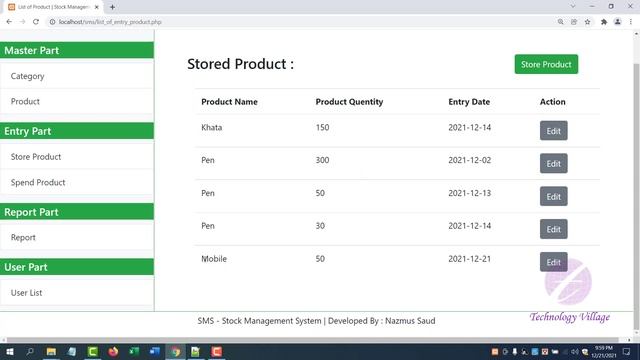Screen dimensions: 640x360
Task: Reload the page with refresh icon
Action: click(36, 22)
